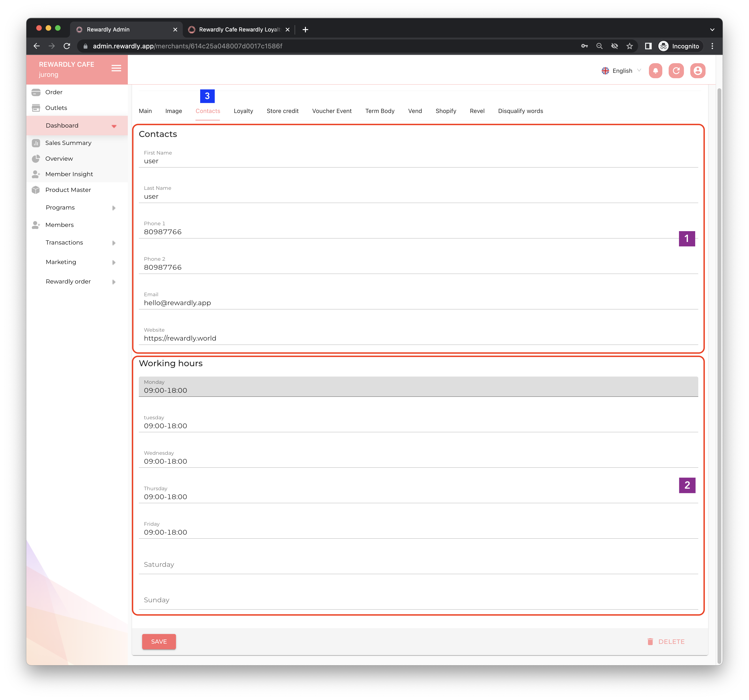Open Member Insight in sidebar
Image resolution: width=749 pixels, height=700 pixels.
(77, 175)
